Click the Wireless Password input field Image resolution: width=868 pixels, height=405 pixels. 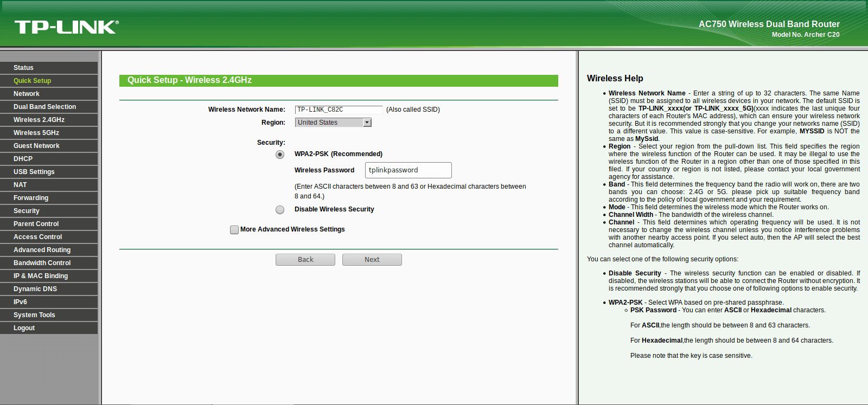pos(409,170)
